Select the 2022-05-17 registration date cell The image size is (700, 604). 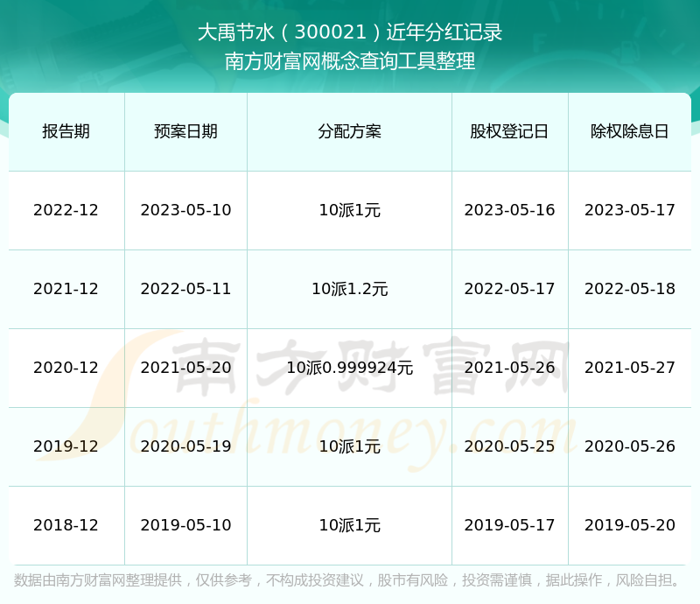509,289
